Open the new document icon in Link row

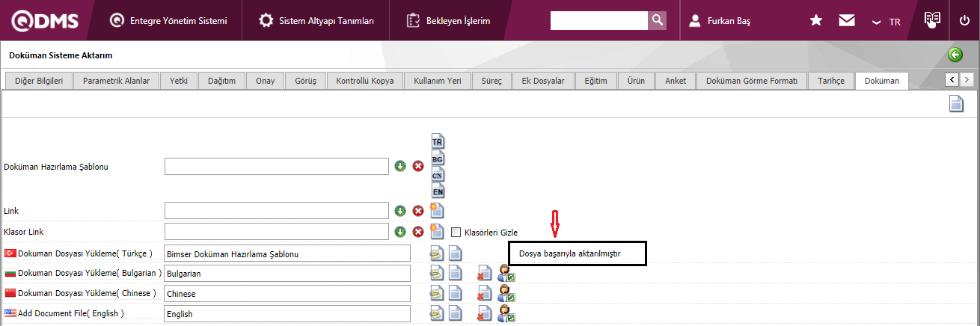(x=437, y=211)
